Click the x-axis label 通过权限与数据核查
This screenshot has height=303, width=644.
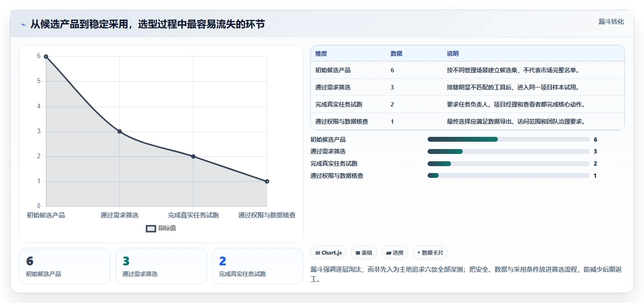(267, 215)
